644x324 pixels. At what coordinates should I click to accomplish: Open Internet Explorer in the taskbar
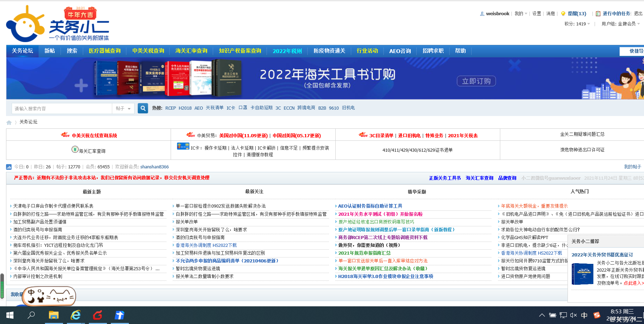75,315
